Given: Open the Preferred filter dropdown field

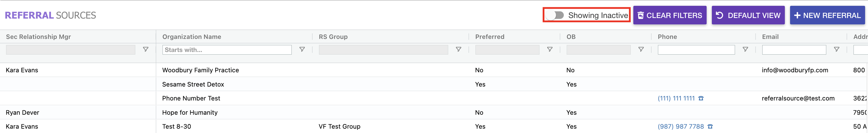Looking at the screenshot, I should [507, 50].
